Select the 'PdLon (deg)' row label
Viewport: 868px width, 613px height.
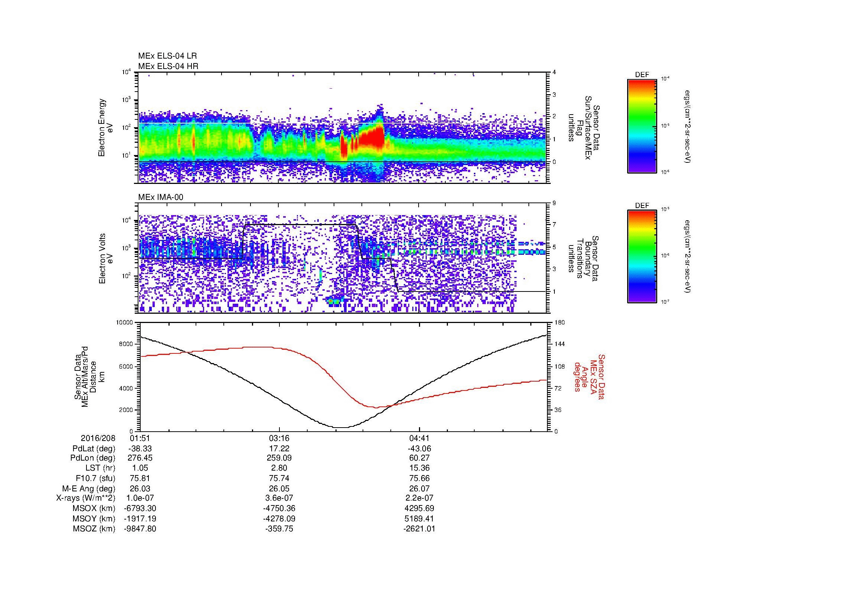pos(93,458)
